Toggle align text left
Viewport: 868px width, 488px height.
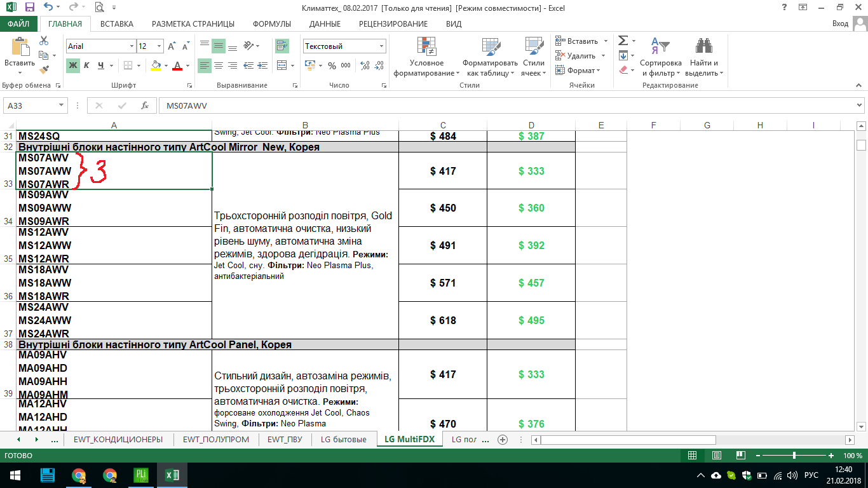click(205, 65)
